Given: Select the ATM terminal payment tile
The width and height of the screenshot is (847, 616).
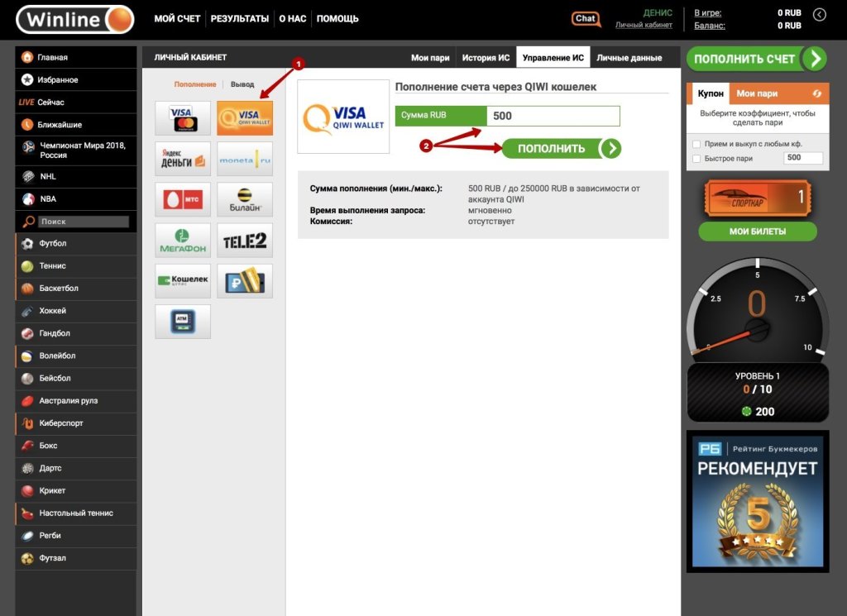Looking at the screenshot, I should 183,322.
